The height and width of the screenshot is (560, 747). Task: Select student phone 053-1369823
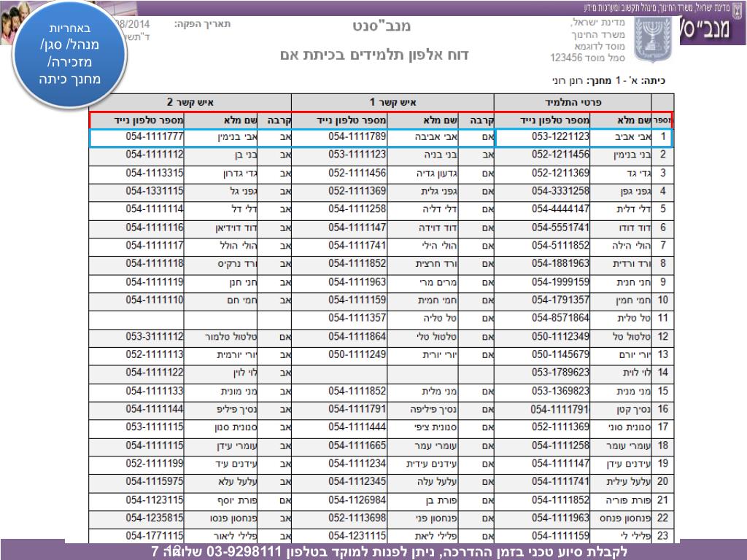[x=560, y=392]
